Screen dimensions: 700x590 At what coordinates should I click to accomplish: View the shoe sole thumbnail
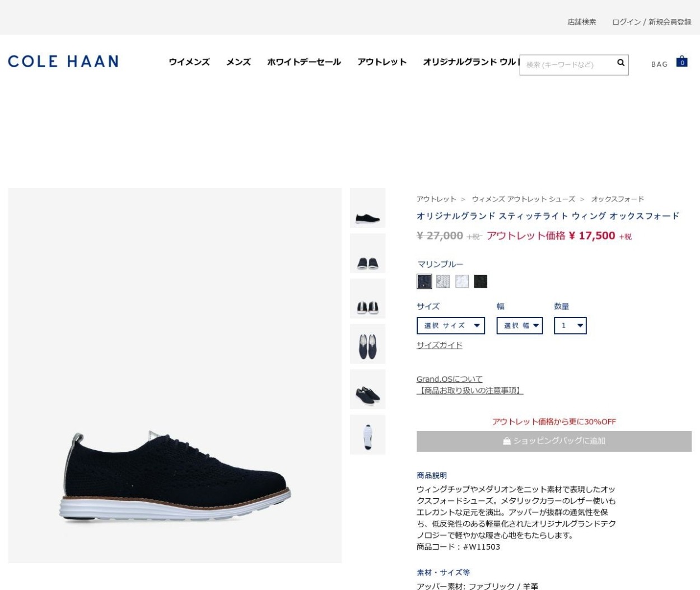(x=368, y=434)
